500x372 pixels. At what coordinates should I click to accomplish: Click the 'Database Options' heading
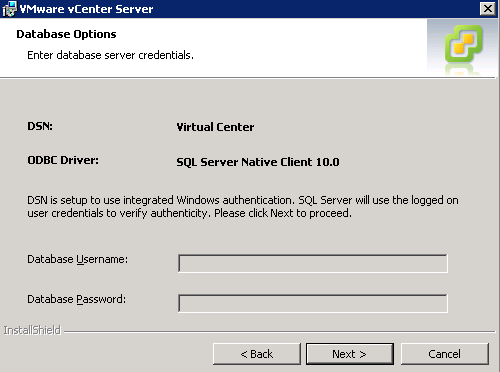66,34
